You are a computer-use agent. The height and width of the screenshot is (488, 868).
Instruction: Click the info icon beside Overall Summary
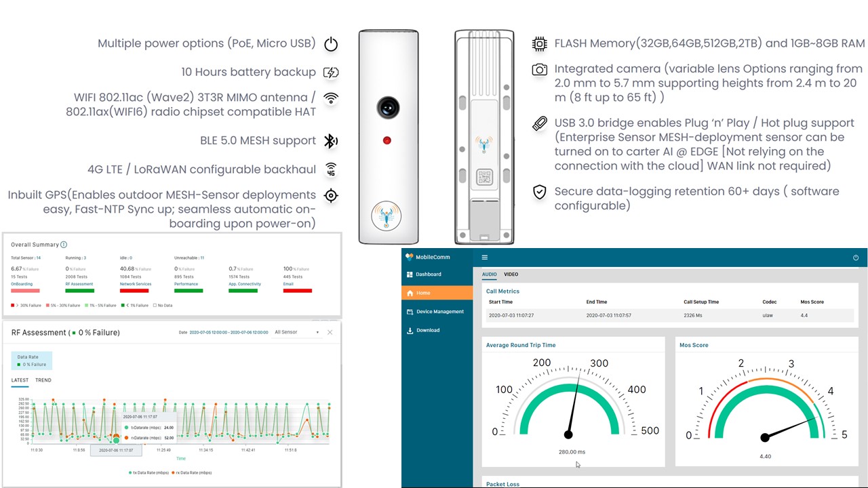point(64,245)
